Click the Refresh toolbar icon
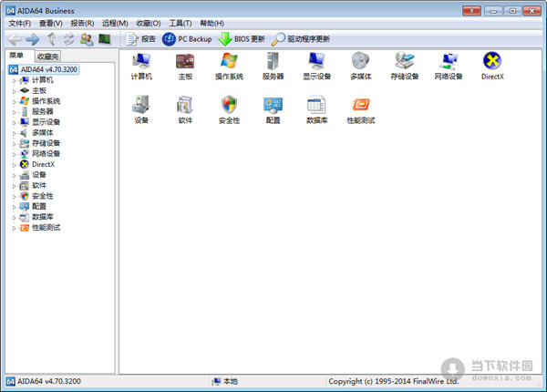Image resolution: width=547 pixels, height=392 pixels. click(68, 39)
